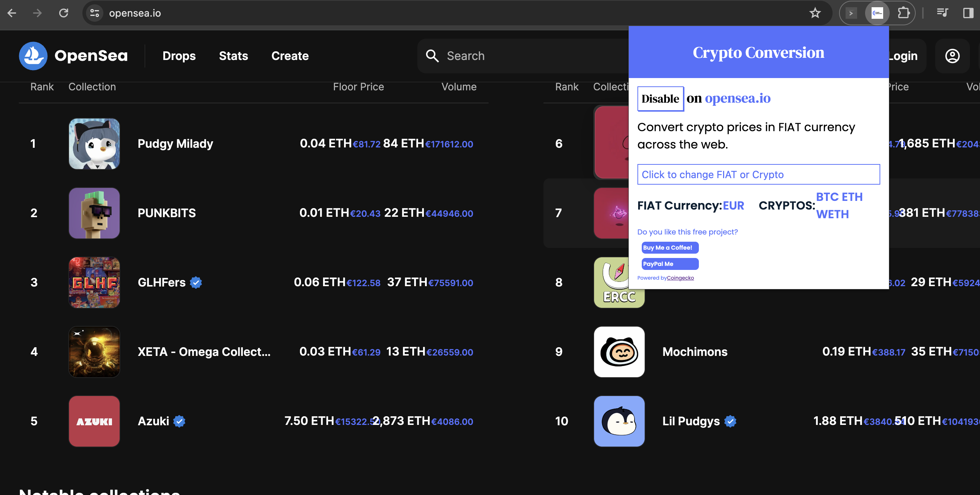Click XETA - Omega Collect... name
The height and width of the screenshot is (495, 980).
pyautogui.click(x=204, y=352)
